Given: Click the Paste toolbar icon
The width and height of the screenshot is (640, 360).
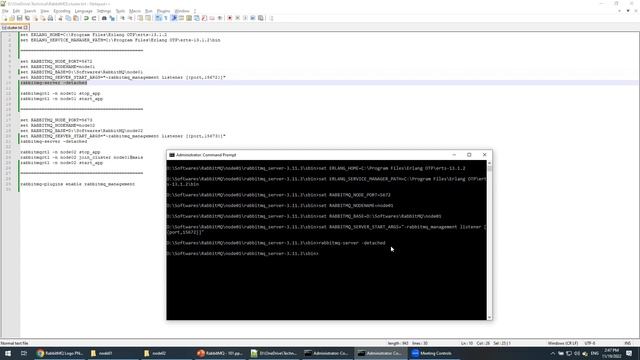Looking at the screenshot, I should click(x=76, y=18).
